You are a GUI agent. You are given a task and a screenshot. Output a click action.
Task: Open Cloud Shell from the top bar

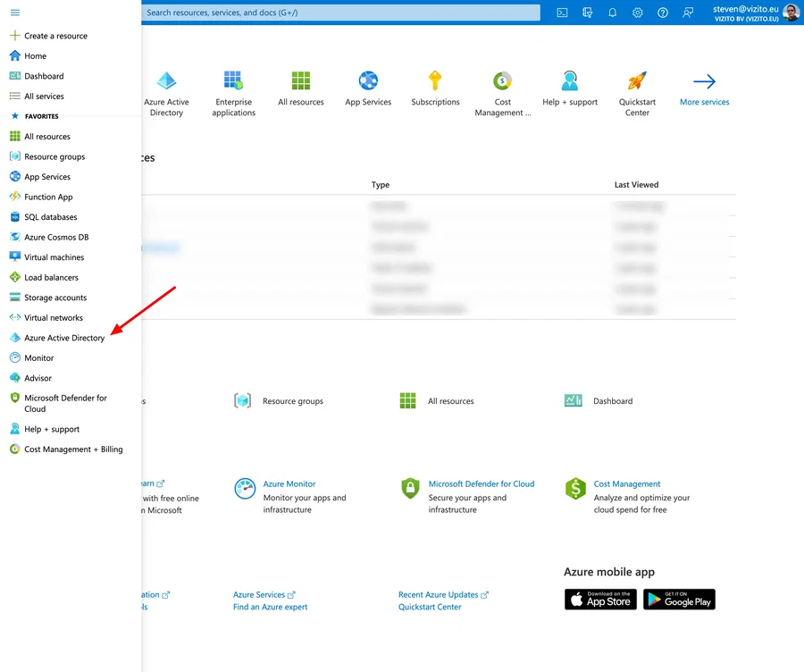(x=561, y=13)
